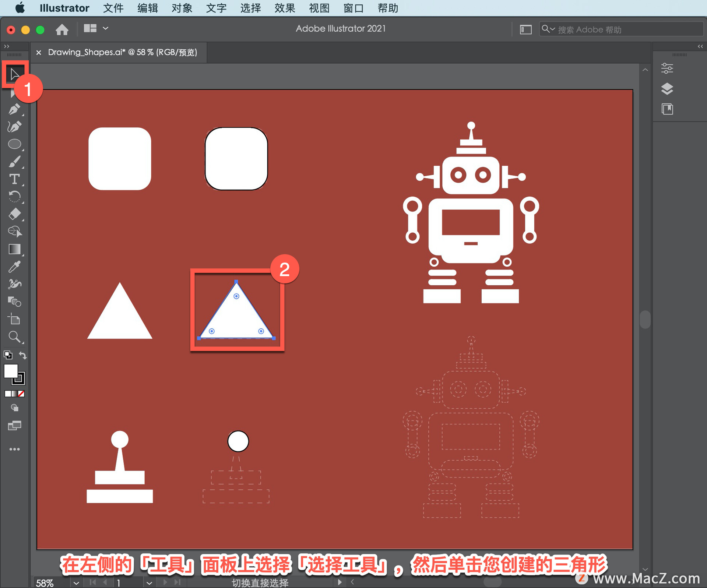The image size is (707, 588).
Task: Open the Libraries panel icon
Action: tap(667, 109)
